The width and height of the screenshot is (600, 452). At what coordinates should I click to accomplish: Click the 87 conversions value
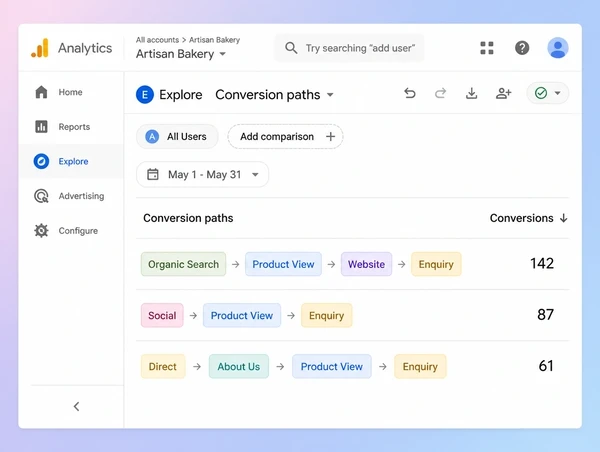pos(546,315)
